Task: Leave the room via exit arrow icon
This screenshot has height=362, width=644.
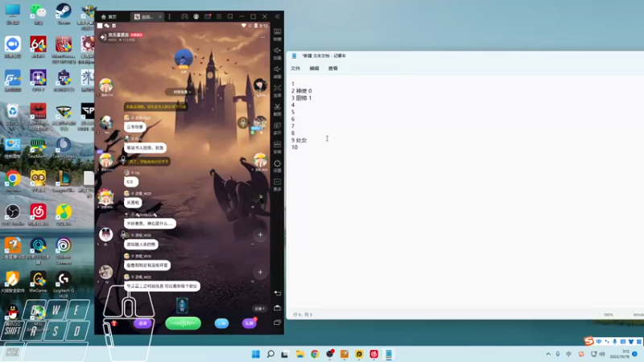Action: point(103,37)
